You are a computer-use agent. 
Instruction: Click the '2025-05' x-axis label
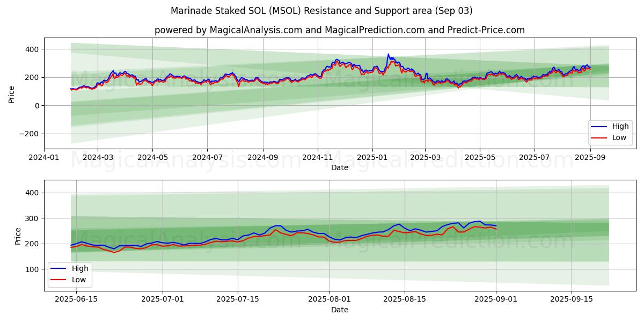point(480,158)
